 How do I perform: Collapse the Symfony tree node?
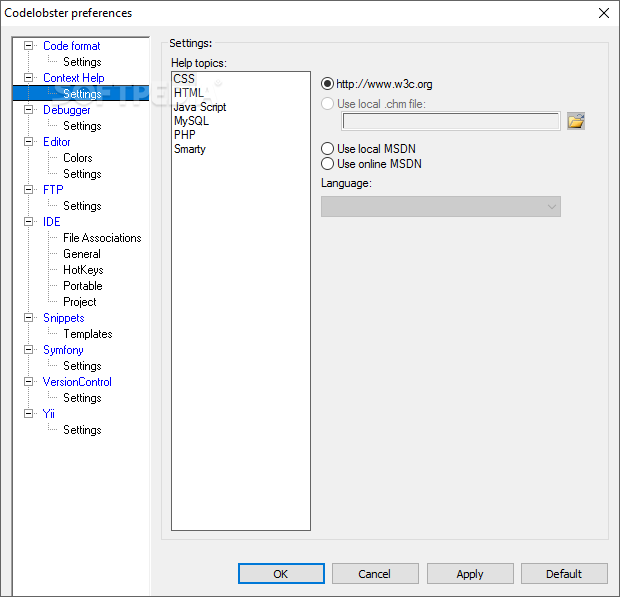coord(28,350)
